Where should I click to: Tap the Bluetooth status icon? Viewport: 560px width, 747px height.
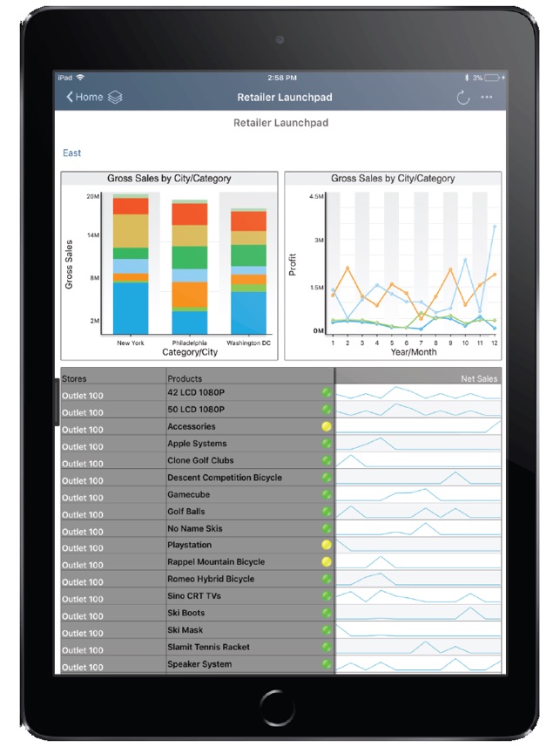click(x=467, y=78)
